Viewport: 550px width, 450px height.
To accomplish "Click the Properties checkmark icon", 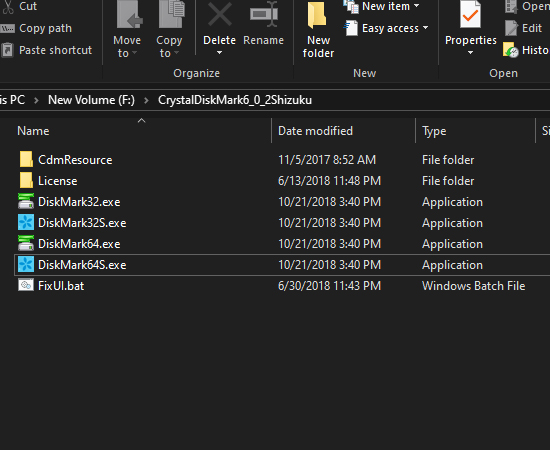I will point(470,15).
